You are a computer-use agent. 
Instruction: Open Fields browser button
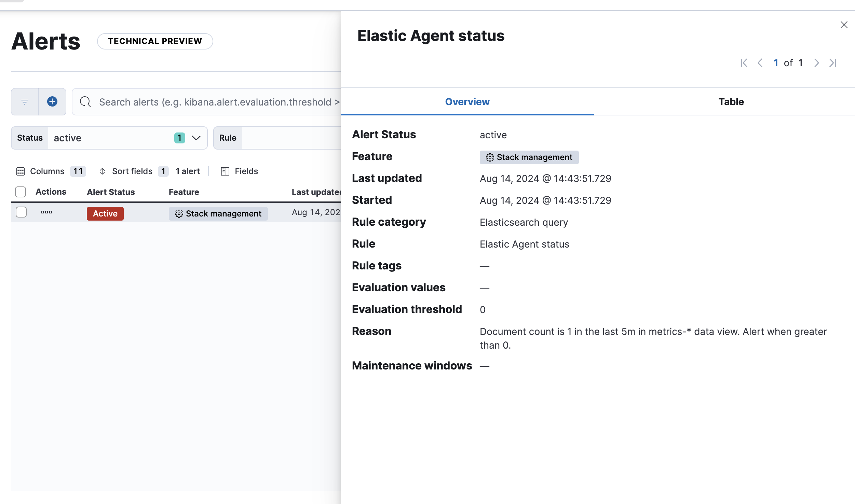(x=240, y=171)
